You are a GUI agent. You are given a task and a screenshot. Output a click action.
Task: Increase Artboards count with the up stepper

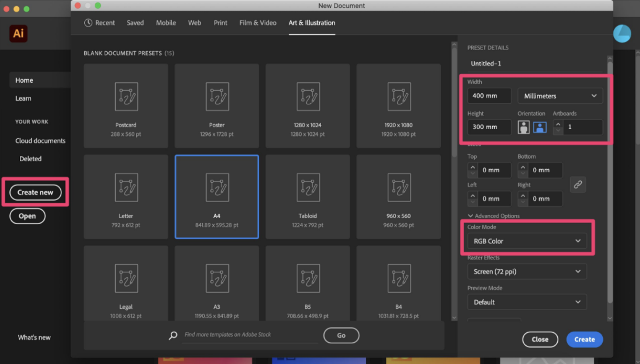[558, 124]
